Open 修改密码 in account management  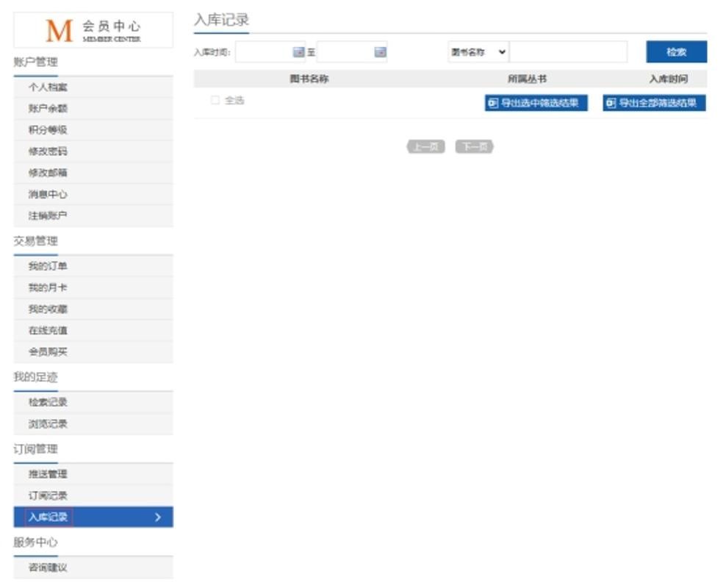pos(48,151)
